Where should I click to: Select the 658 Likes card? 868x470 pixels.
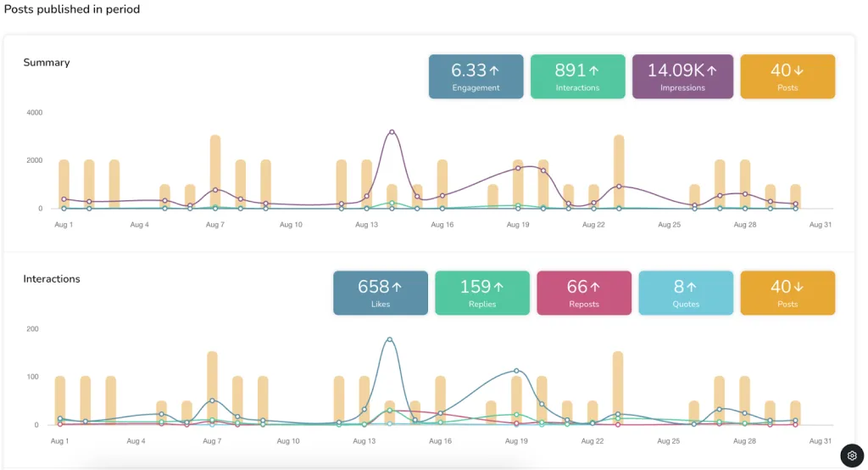tap(381, 293)
